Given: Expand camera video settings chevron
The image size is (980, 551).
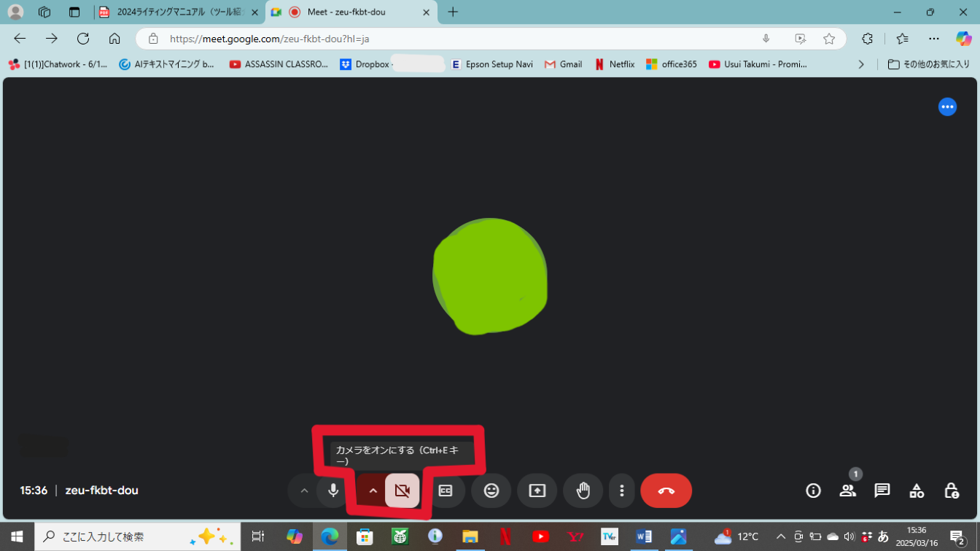Looking at the screenshot, I should point(373,491).
